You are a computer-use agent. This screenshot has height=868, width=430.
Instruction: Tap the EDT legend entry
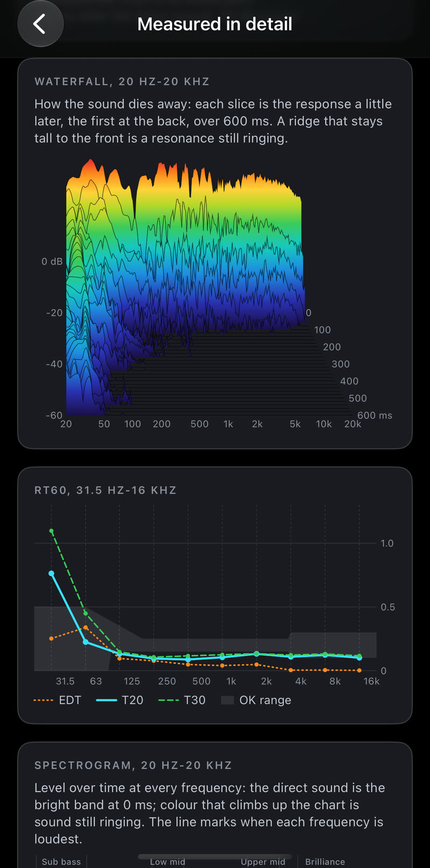pos(58,700)
